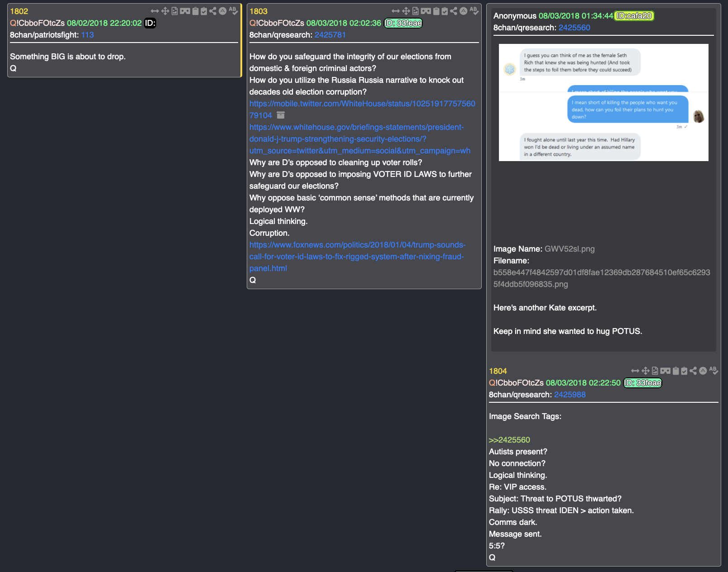Click empty black ID badge on post 1802
This screenshot has height=572, width=728.
click(x=150, y=23)
